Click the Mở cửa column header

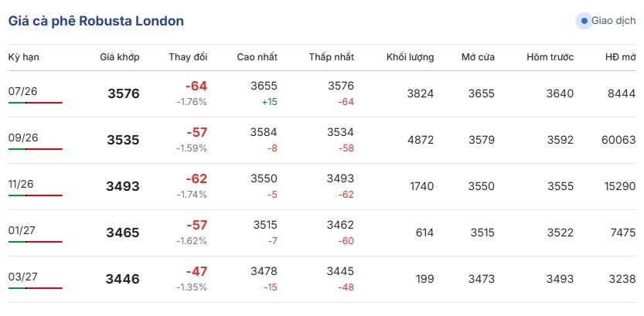pyautogui.click(x=478, y=57)
